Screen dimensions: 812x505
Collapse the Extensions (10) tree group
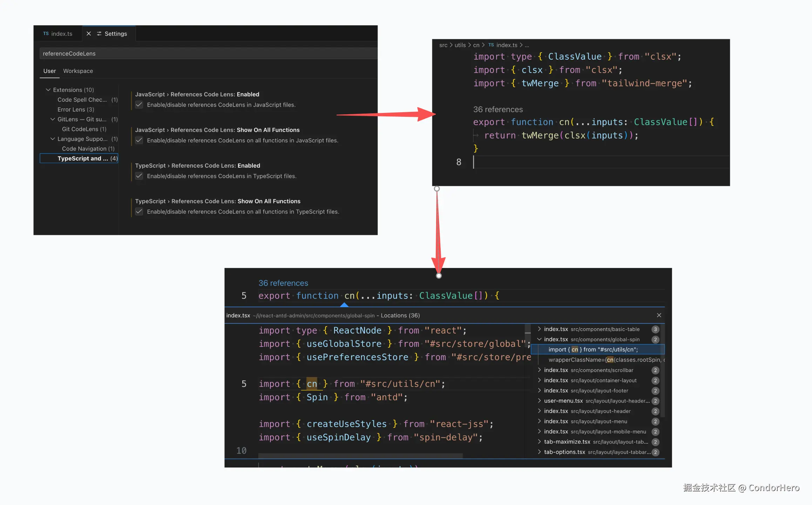pos(48,90)
